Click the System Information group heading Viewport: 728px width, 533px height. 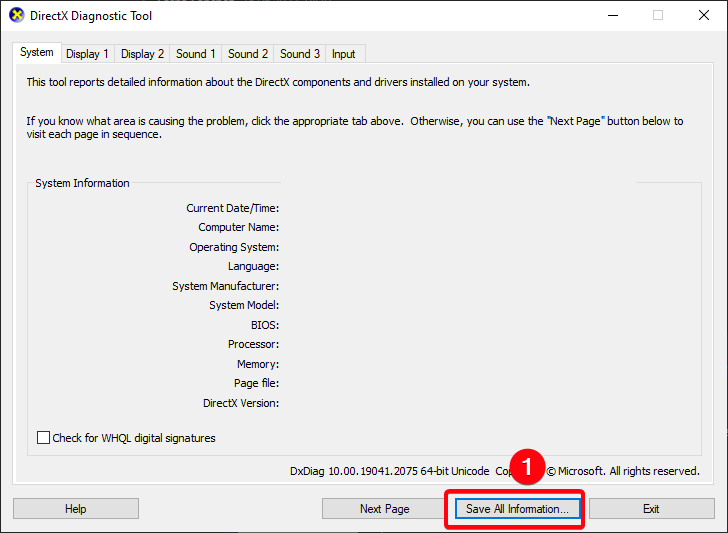tap(82, 183)
